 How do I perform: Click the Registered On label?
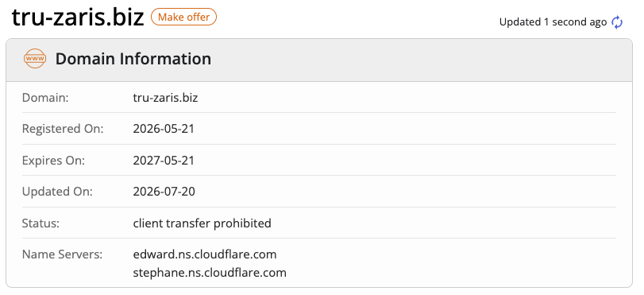[63, 129]
